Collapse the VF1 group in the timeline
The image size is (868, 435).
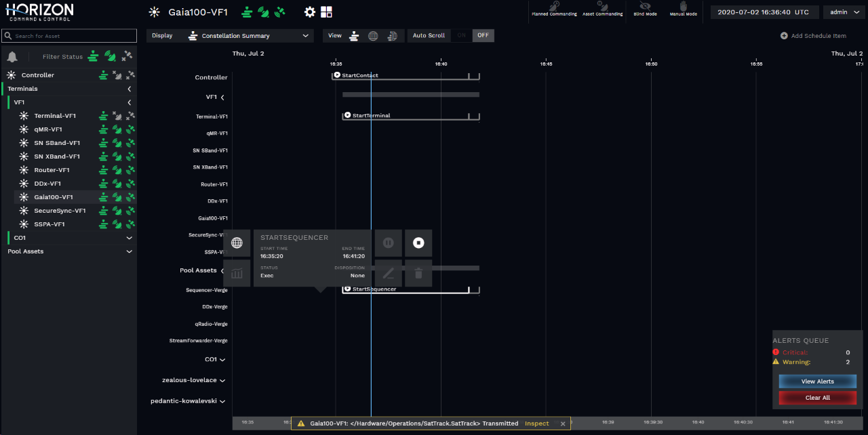point(222,97)
